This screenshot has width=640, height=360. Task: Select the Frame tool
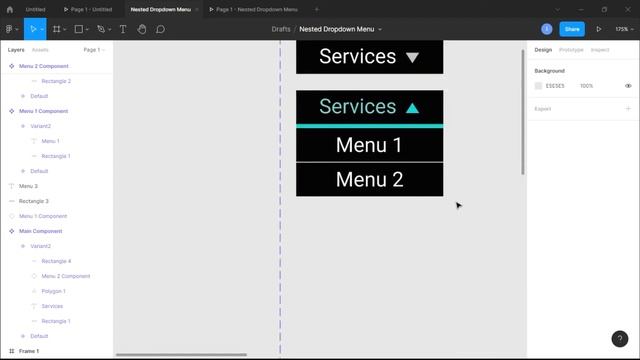(57, 29)
